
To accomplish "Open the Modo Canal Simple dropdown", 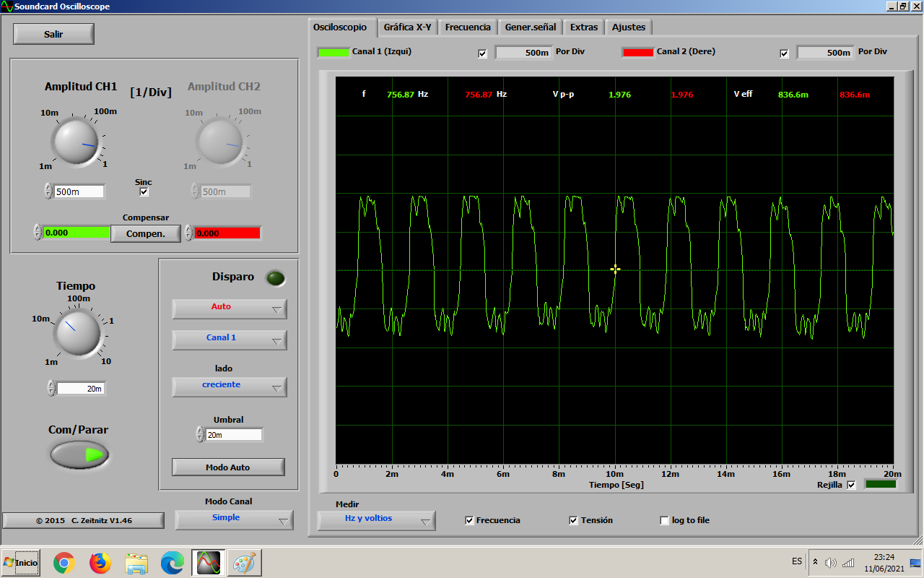I will click(235, 519).
